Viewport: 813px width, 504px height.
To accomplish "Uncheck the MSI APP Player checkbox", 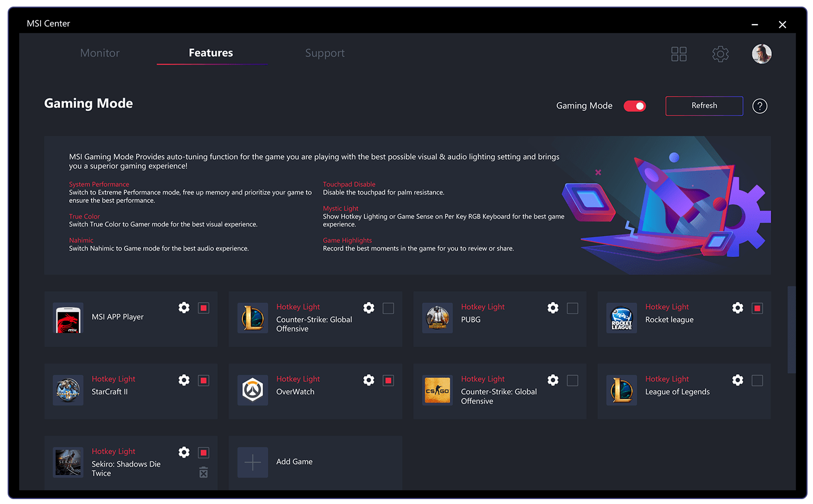I will click(x=204, y=308).
